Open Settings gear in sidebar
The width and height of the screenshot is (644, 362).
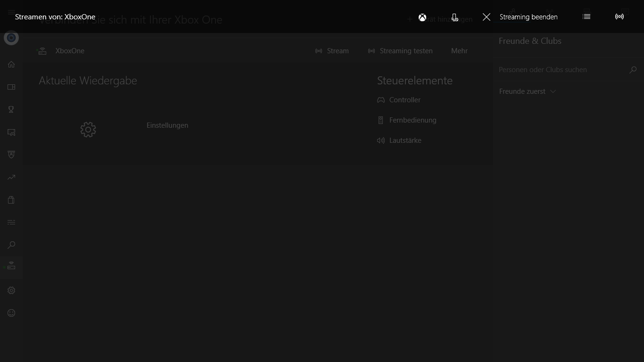click(x=11, y=290)
